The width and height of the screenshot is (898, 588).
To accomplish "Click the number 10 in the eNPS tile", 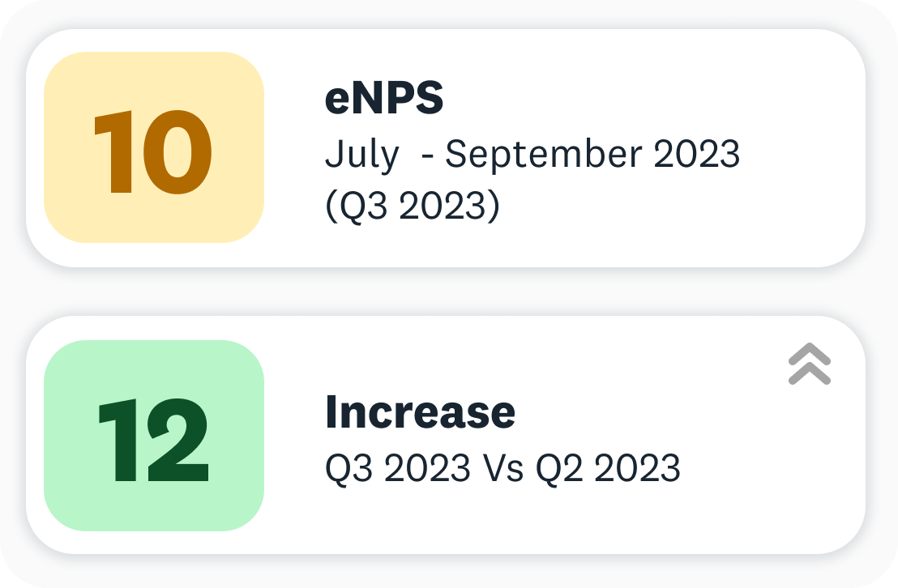I will pyautogui.click(x=153, y=152).
